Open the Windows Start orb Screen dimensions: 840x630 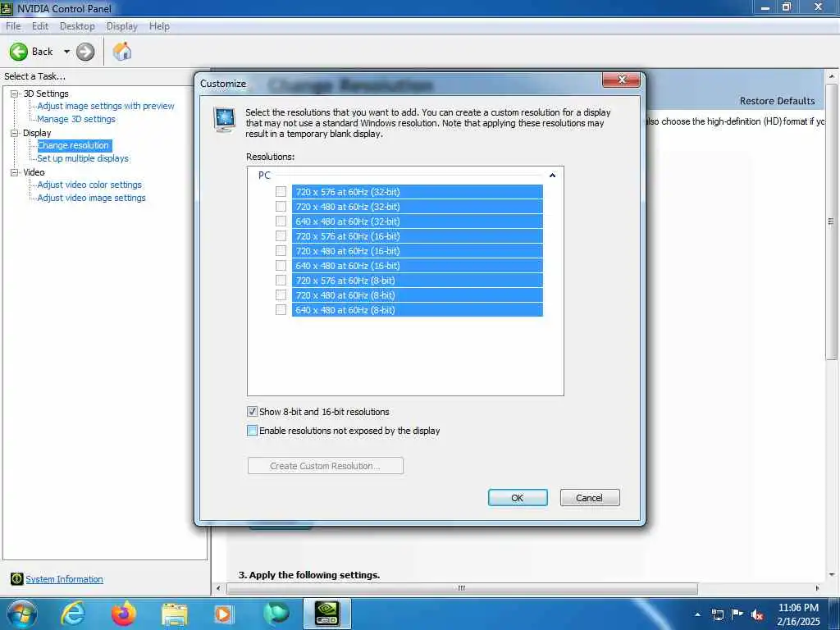click(x=21, y=614)
